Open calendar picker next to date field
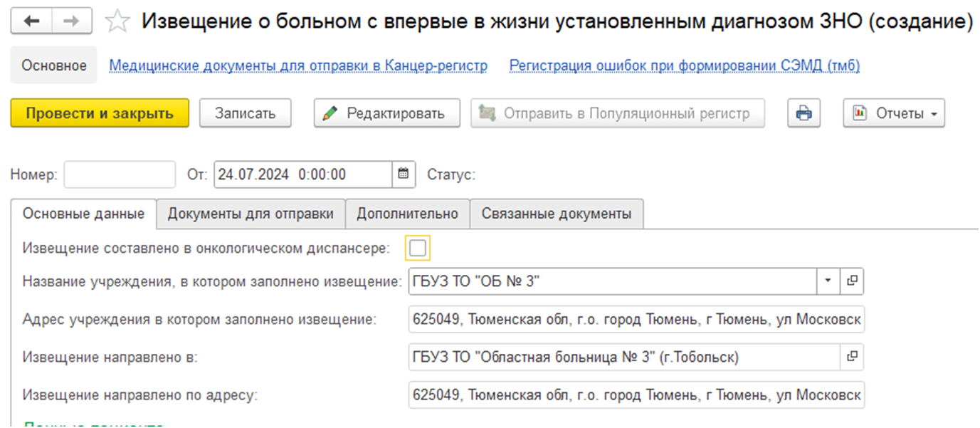This screenshot has height=428, width=980. pos(404,174)
